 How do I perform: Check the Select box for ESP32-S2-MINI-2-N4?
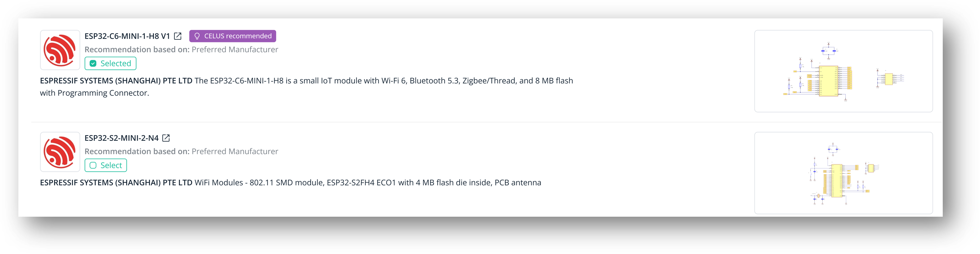[93, 165]
